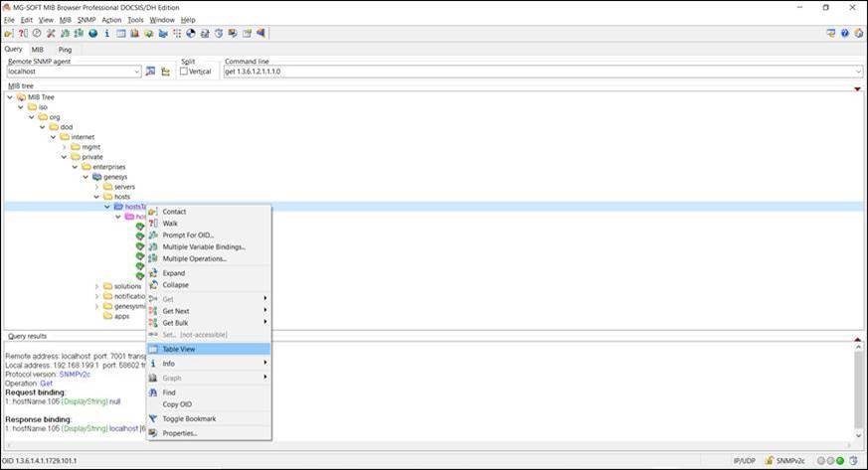
Task: Click the crossed tools icon in toolbar
Action: pos(51,33)
